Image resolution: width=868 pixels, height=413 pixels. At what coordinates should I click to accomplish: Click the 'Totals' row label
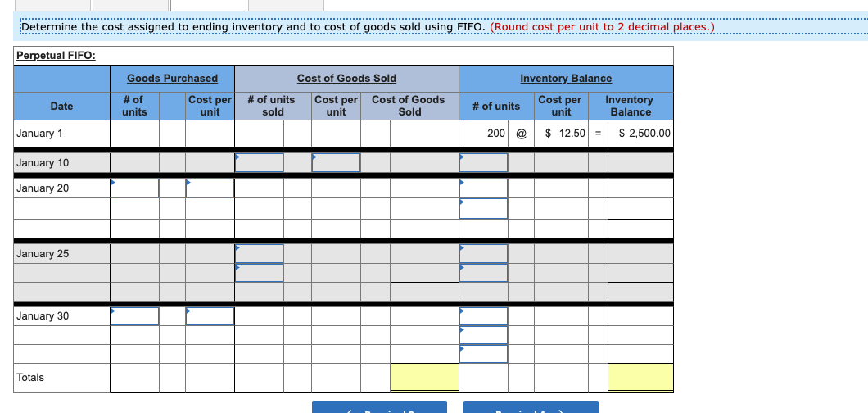(x=30, y=378)
